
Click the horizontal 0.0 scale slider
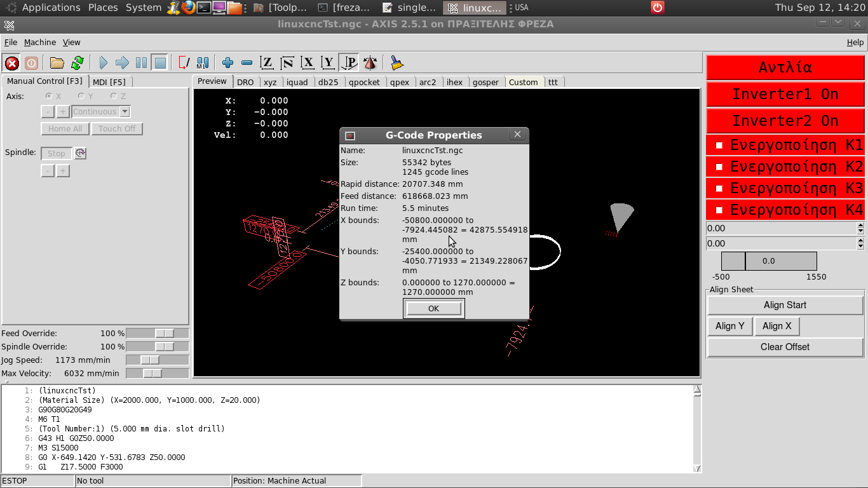pyautogui.click(x=769, y=261)
